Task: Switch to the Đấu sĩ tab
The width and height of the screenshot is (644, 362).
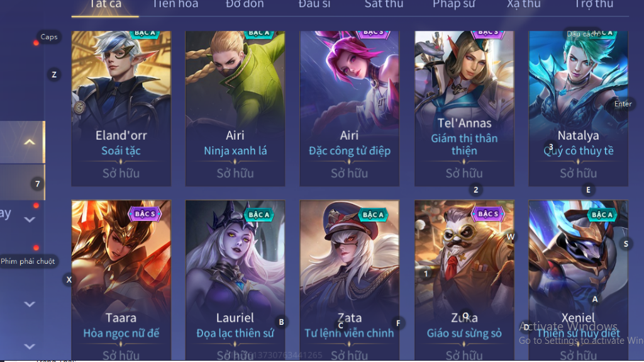Action: click(314, 4)
